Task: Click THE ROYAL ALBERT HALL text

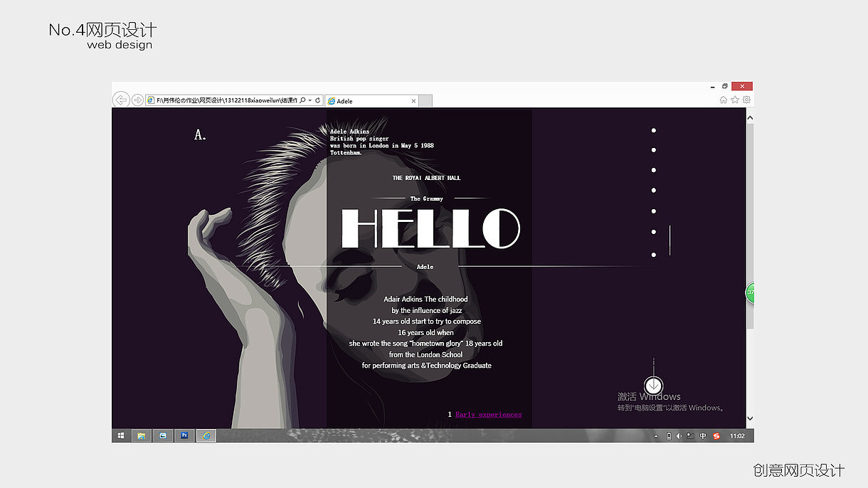Action: pyautogui.click(x=426, y=178)
